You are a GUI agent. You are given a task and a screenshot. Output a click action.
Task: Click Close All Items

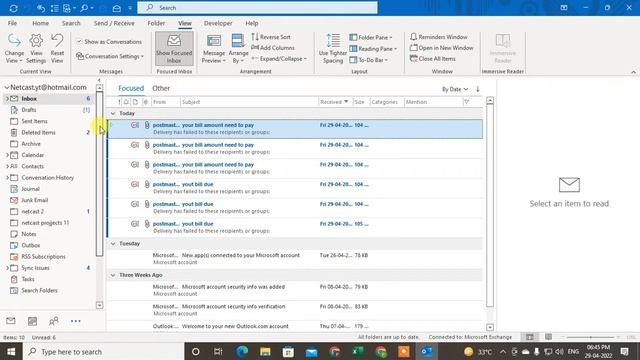click(433, 59)
